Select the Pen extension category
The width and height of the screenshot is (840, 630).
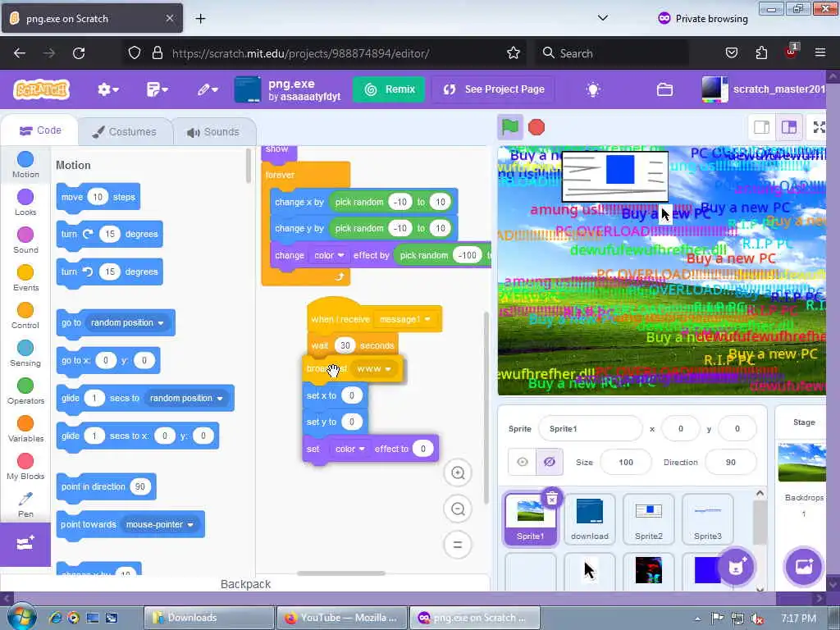(25, 504)
